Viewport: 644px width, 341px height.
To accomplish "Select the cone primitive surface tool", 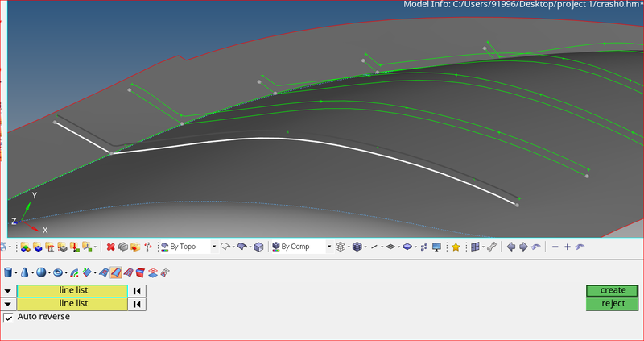I will click(25, 272).
